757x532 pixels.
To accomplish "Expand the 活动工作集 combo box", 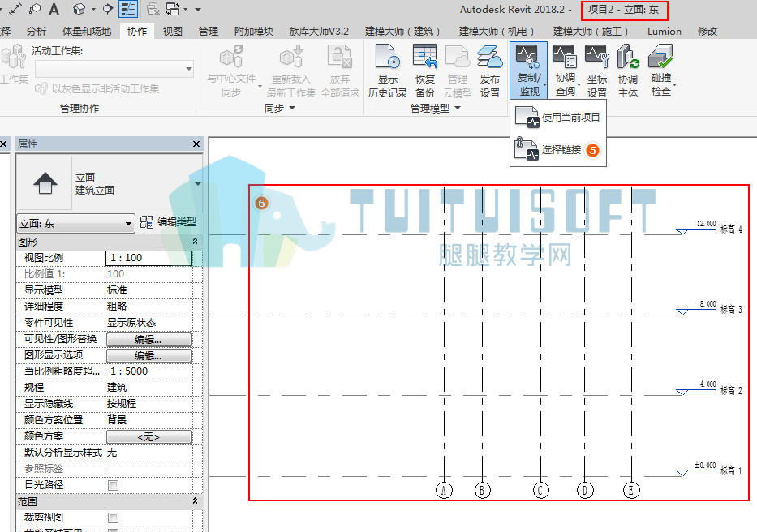I will point(114,69).
